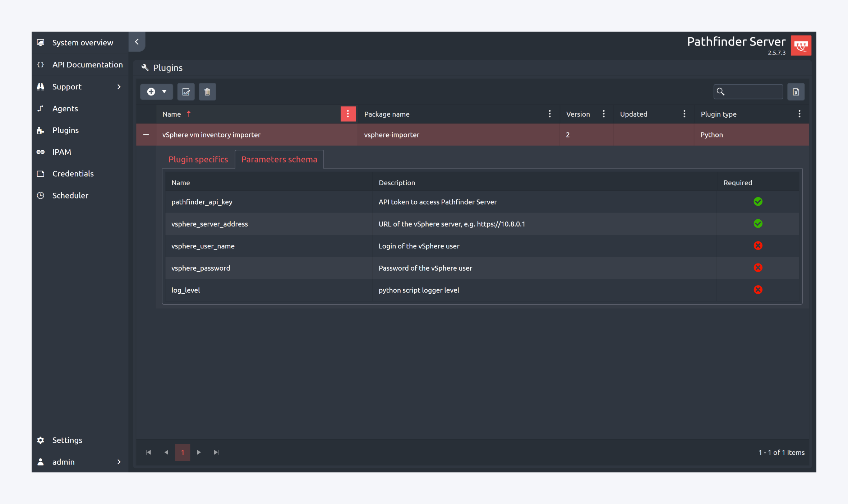Open Settings in the sidebar

point(67,440)
